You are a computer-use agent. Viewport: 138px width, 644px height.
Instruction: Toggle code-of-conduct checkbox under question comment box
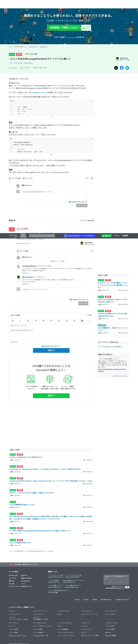(x=70, y=202)
